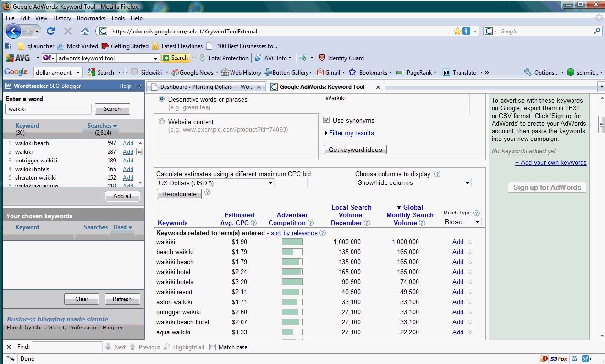Open AVG Total Protection
The width and height of the screenshot is (605, 364).
224,58
